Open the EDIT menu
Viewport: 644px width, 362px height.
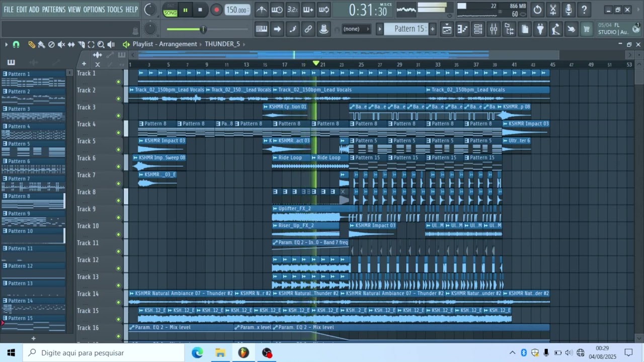[22, 10]
